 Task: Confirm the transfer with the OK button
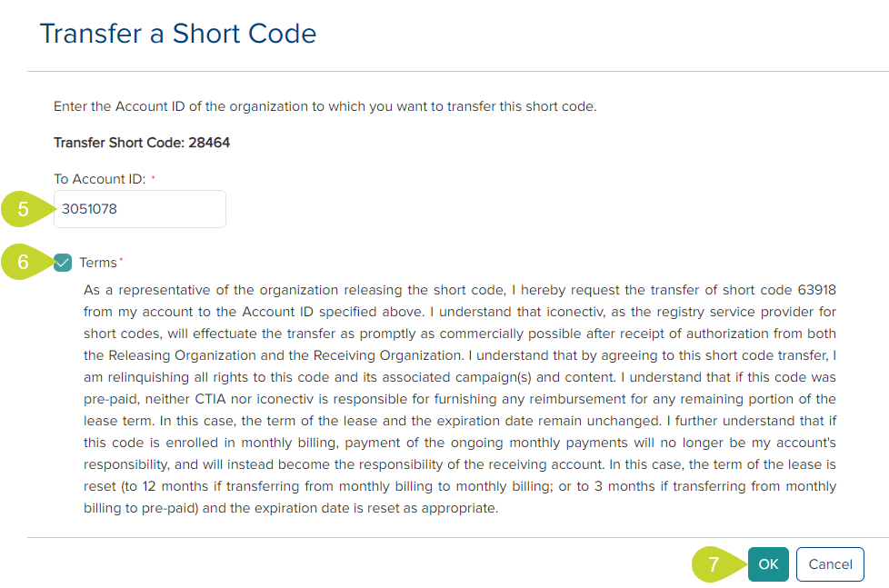tap(768, 564)
